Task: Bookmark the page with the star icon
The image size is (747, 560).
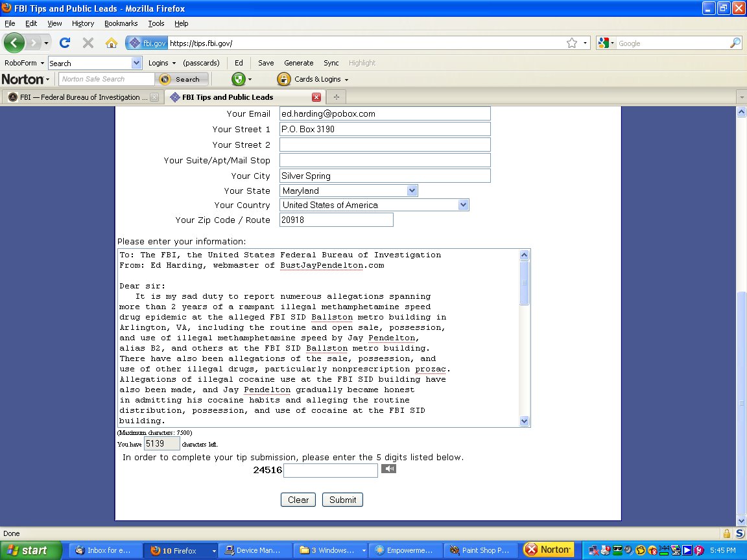Action: (x=572, y=43)
